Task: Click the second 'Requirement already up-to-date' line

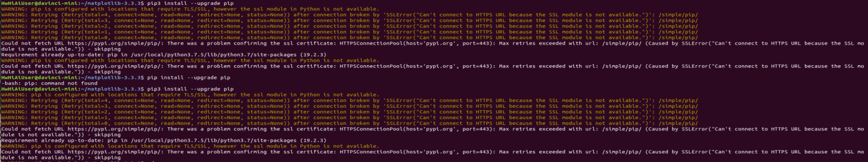Action: 164,140
